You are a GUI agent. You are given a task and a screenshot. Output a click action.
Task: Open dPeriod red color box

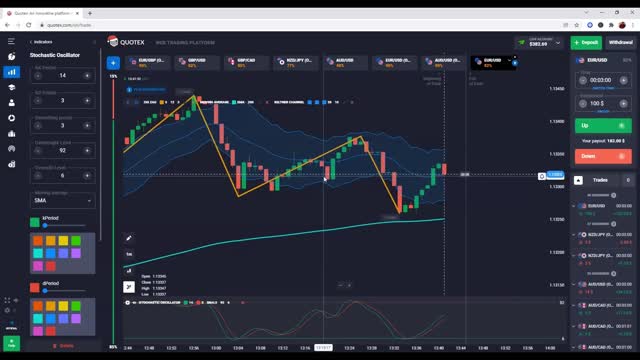pos(35,287)
